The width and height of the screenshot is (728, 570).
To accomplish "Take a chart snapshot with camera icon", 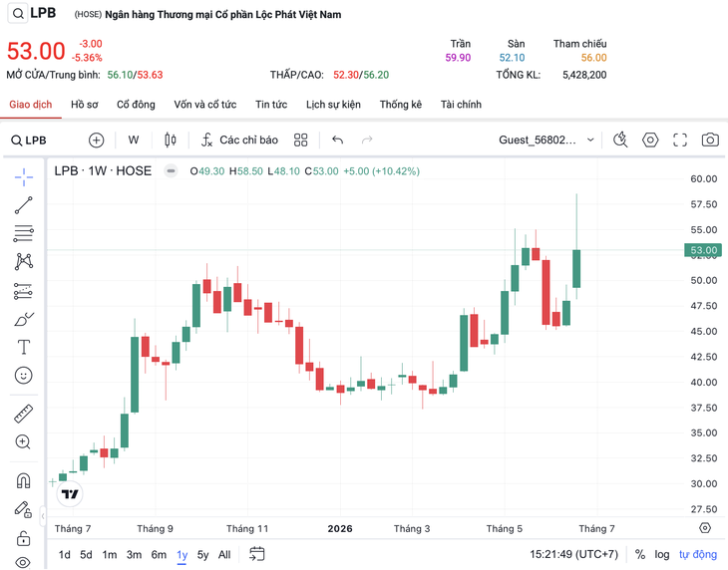I will (x=710, y=140).
